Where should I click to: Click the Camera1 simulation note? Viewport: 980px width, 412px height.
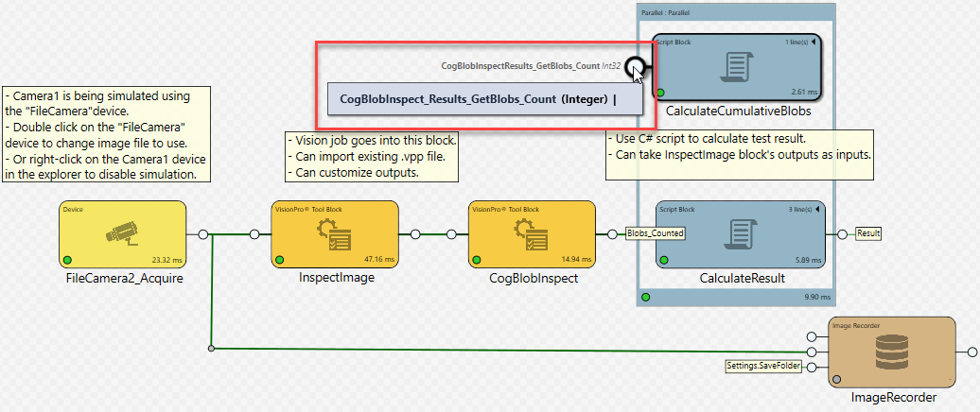106,135
